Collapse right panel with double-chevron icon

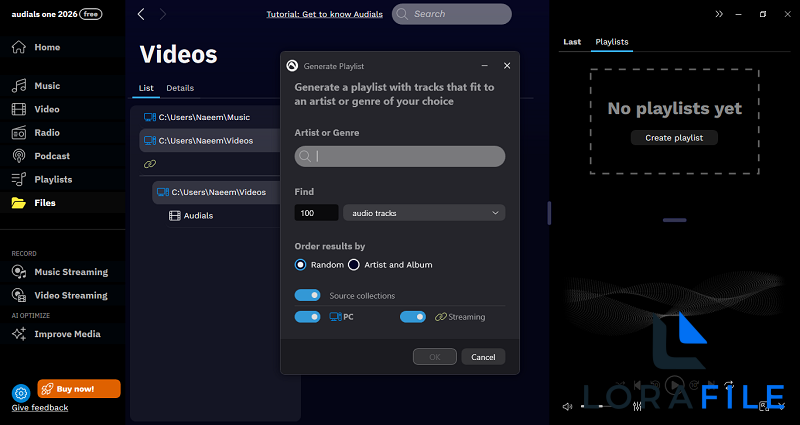coord(719,14)
